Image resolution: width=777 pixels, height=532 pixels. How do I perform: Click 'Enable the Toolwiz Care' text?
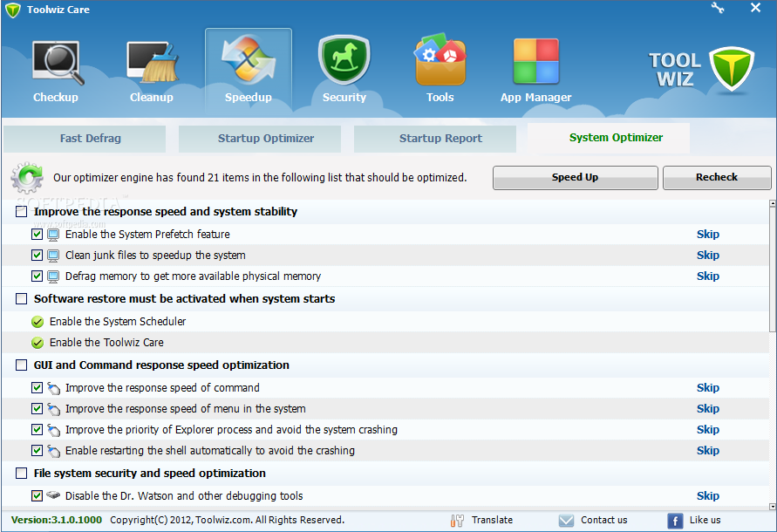pyautogui.click(x=106, y=343)
